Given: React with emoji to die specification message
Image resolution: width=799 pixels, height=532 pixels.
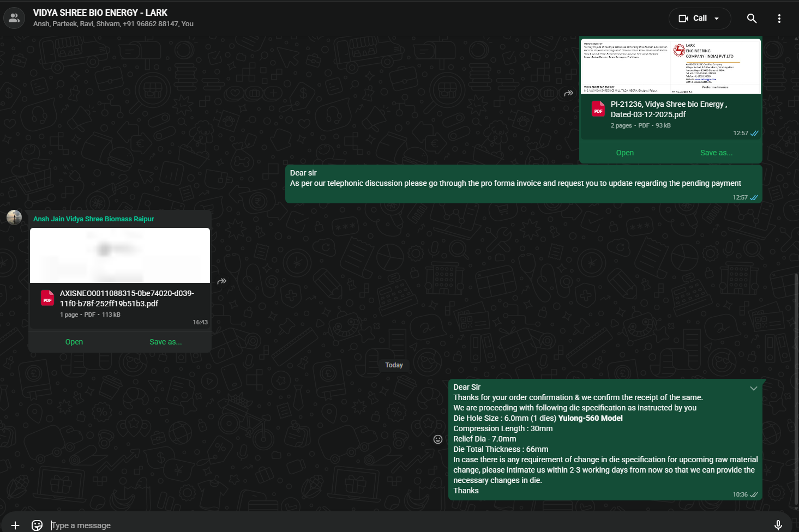Looking at the screenshot, I should 437,439.
